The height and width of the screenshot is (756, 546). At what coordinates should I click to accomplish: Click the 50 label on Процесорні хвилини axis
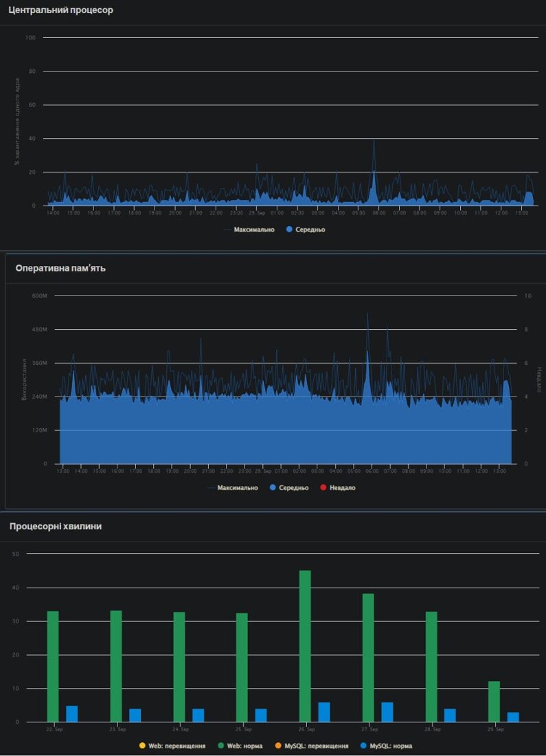tap(15, 554)
